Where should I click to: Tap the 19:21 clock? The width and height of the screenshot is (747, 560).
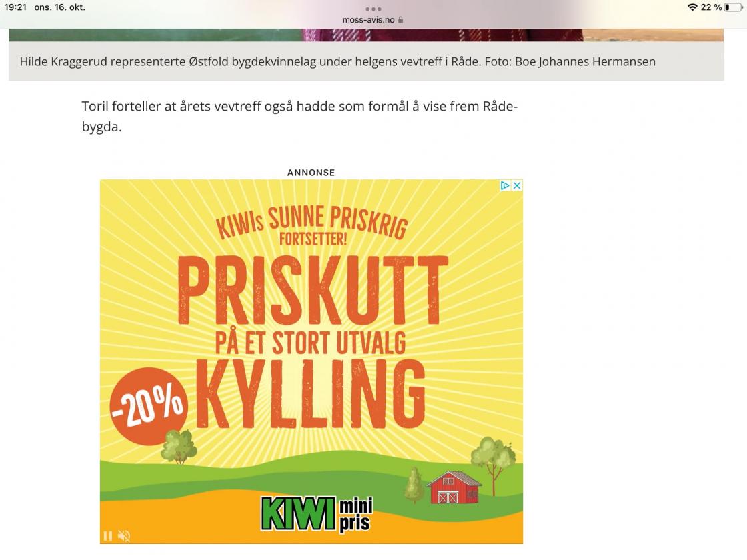(15, 7)
